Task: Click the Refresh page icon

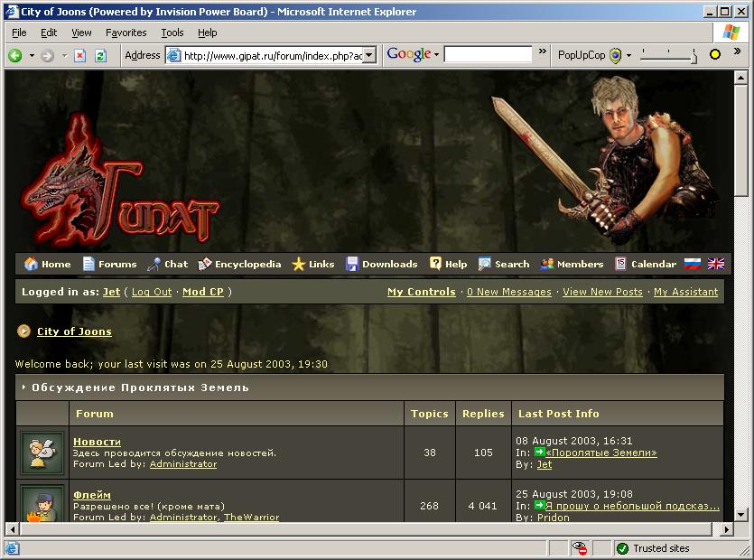Action: pos(100,55)
